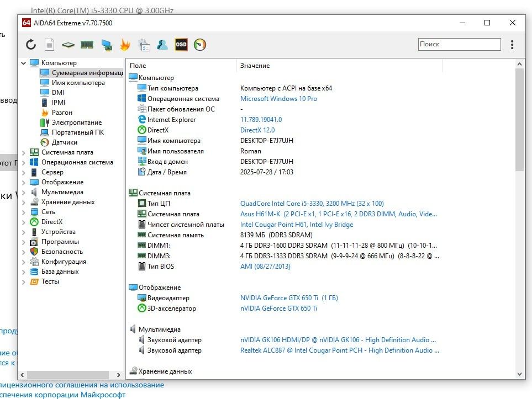Click the Internet Explorer version 11.789.19041.0 link

tap(261, 120)
